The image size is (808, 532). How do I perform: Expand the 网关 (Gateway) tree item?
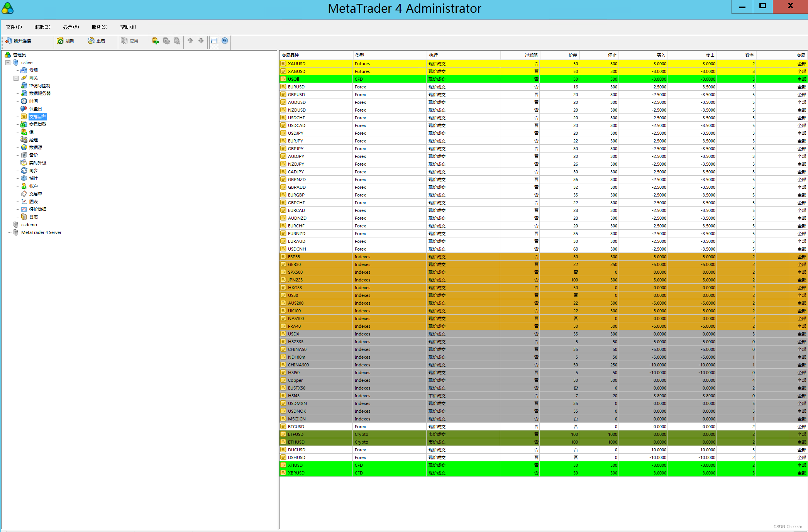point(17,78)
